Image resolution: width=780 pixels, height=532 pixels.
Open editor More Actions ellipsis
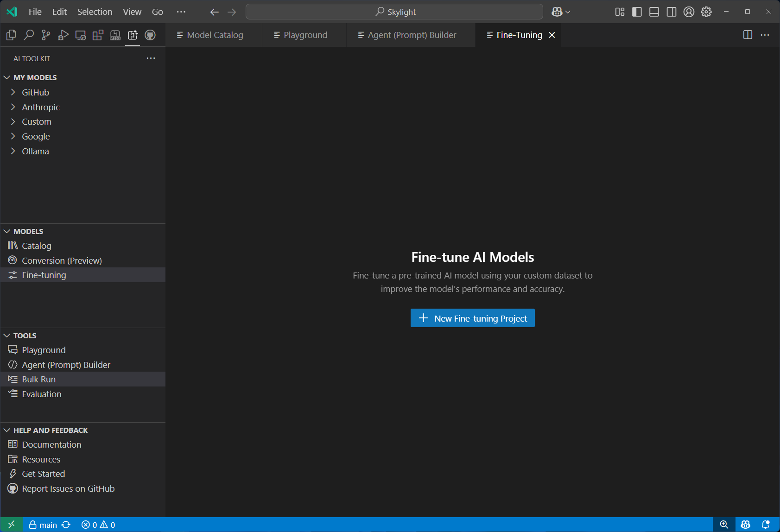(x=765, y=35)
